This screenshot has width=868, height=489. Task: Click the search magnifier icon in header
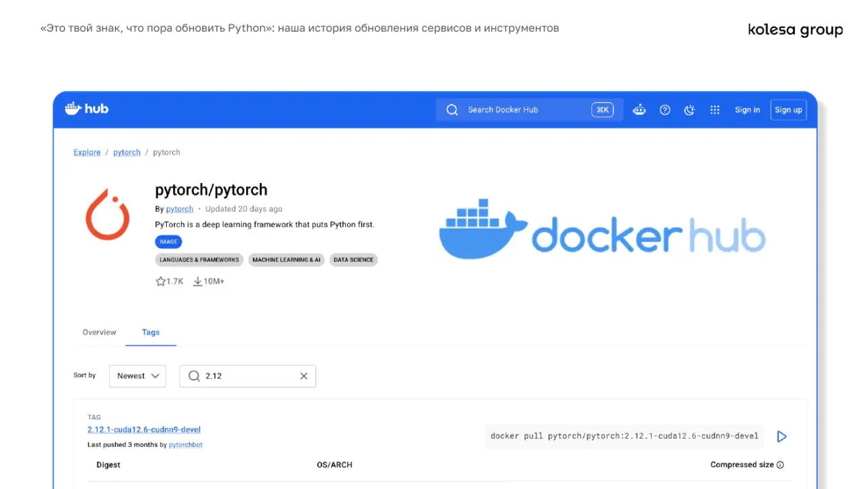pos(452,110)
